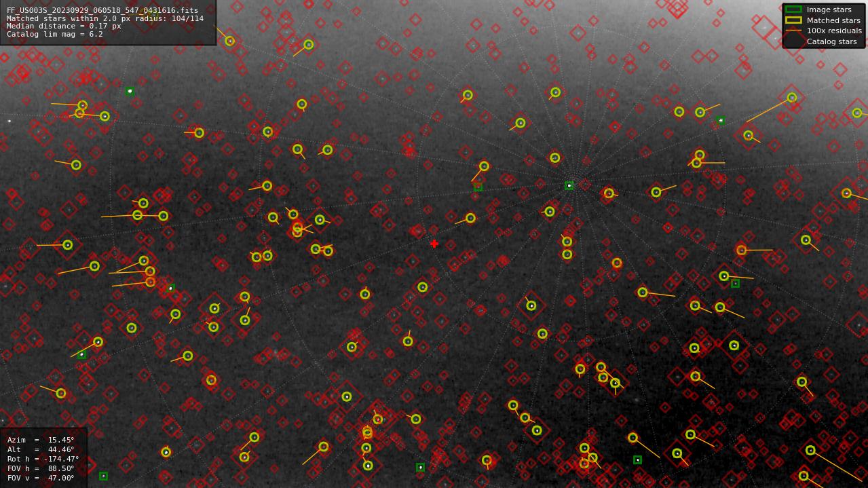Select the 'Image stars' legend label

829,10
